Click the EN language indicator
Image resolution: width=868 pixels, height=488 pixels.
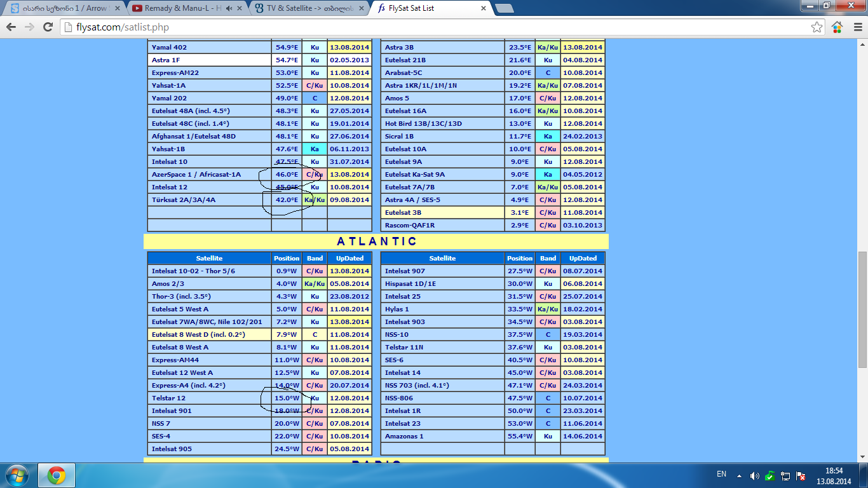click(721, 474)
